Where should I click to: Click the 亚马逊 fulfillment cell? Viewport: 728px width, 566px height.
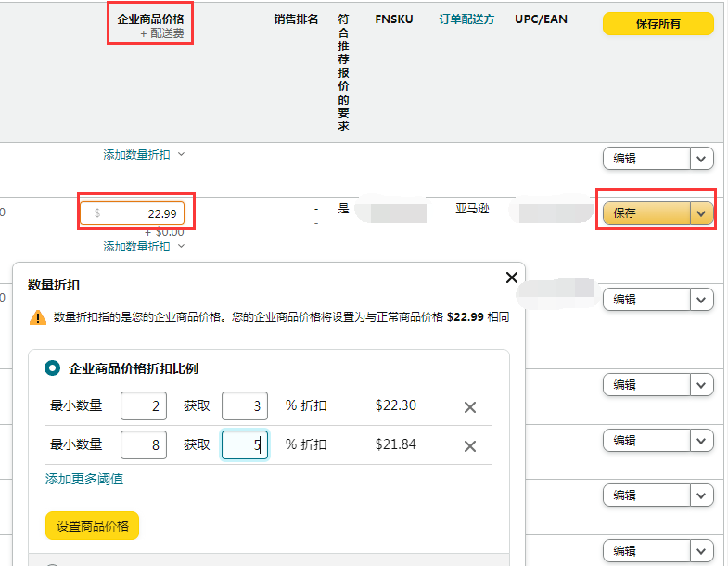coord(472,209)
